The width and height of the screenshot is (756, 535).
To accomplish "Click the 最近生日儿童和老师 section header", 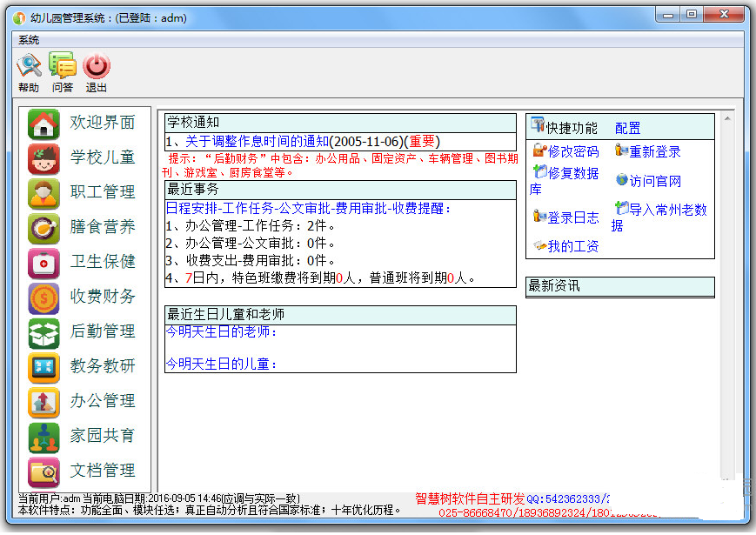I will tap(340, 315).
